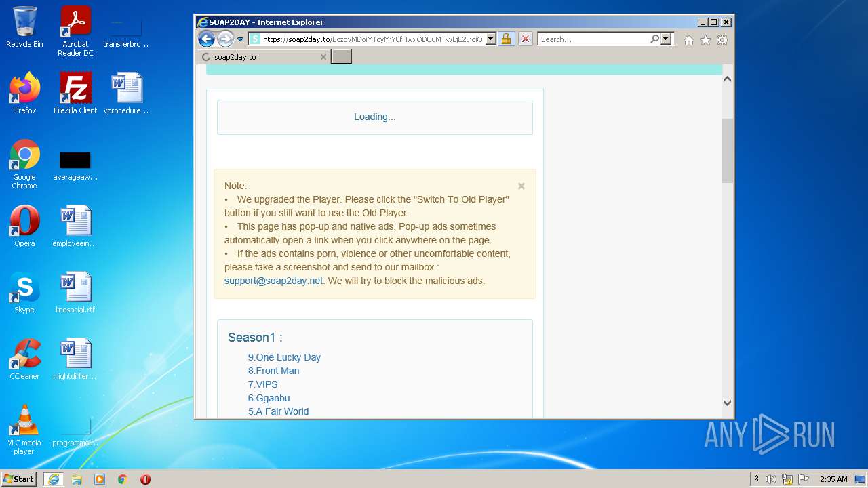Open the search provider dropdown
This screenshot has width=868, height=488.
[666, 39]
